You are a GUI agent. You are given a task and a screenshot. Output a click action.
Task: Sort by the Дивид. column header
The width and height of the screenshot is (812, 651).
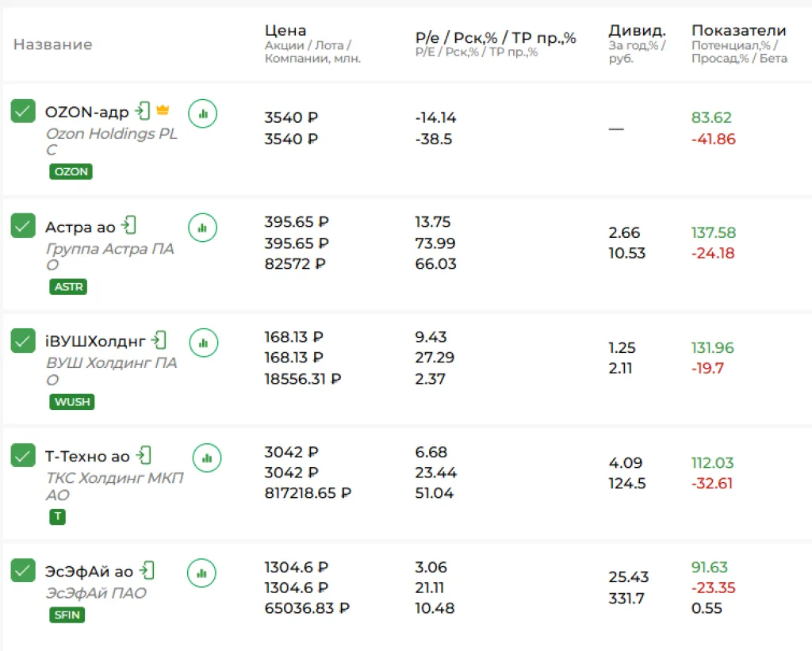click(x=637, y=31)
